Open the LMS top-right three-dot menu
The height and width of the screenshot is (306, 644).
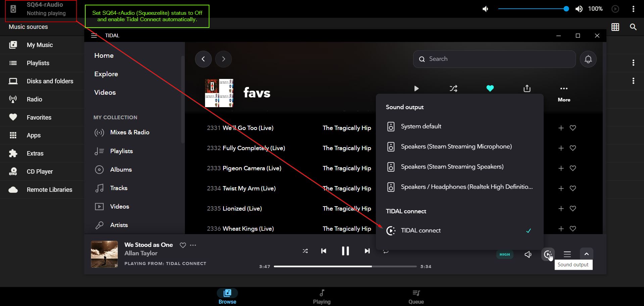pyautogui.click(x=633, y=9)
